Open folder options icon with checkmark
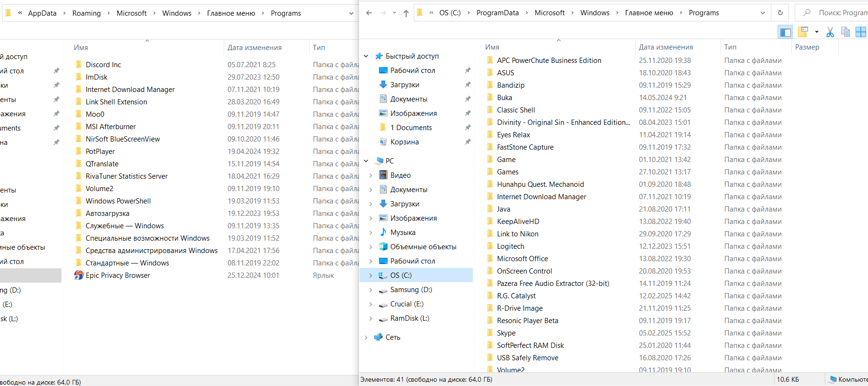 (x=803, y=32)
